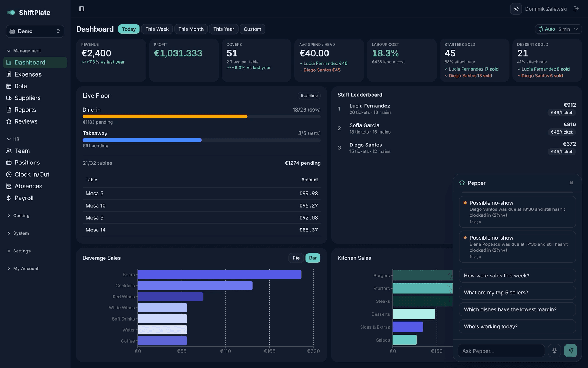Open the Auto 5 min refresh dropdown
Viewport: 588px width, 368px height.
point(558,29)
